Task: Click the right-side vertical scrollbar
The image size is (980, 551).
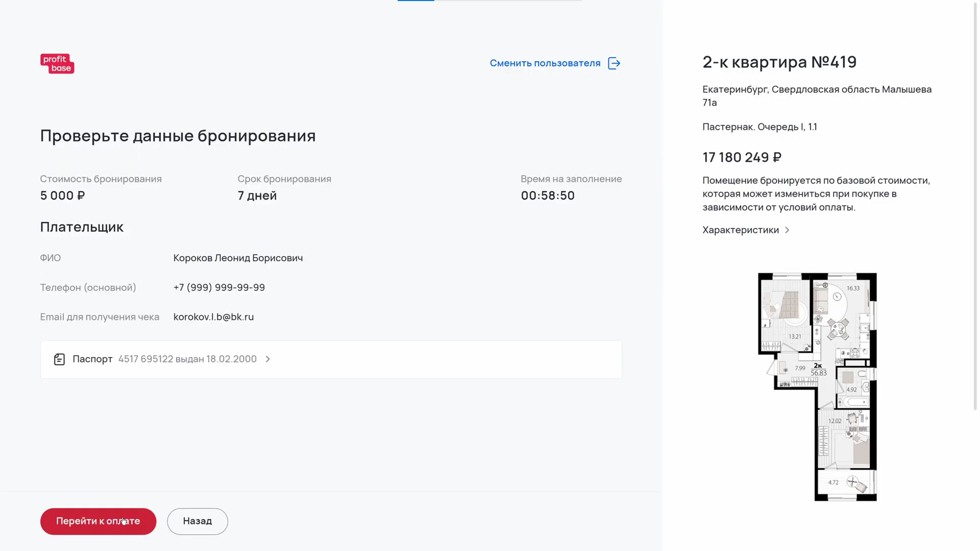Action: point(975,204)
